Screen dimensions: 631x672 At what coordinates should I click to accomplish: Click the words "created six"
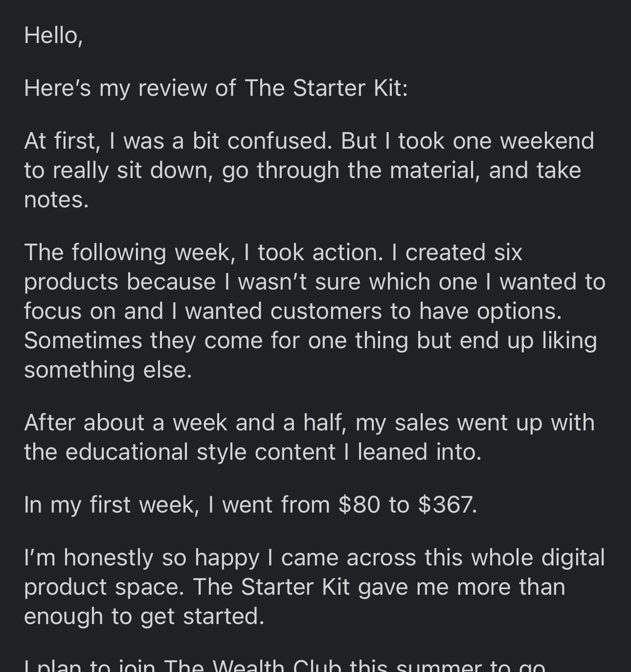[x=464, y=252]
